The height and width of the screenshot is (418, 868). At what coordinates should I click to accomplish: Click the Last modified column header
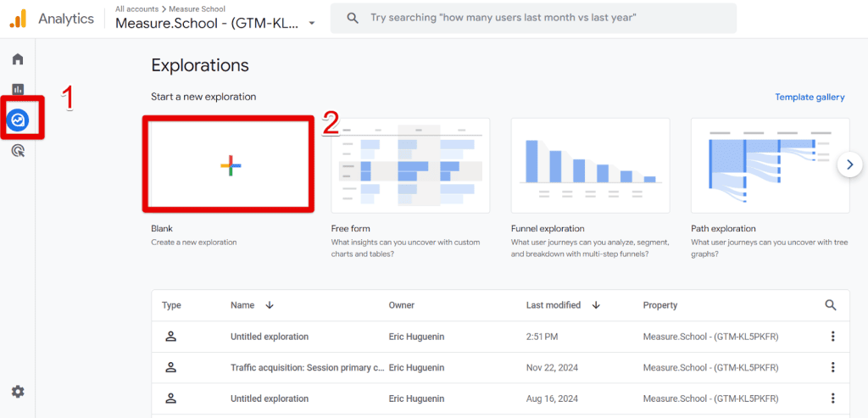tap(553, 305)
